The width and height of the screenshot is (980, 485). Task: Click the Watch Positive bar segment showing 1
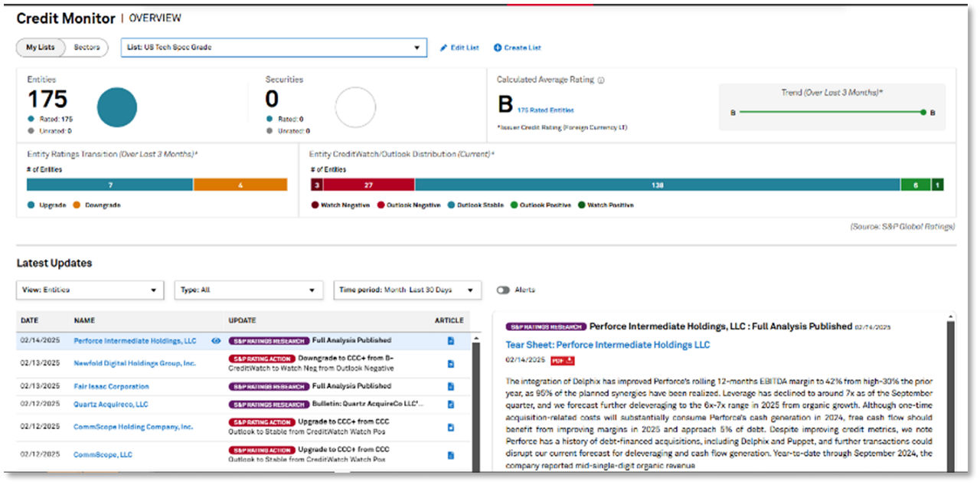point(937,185)
